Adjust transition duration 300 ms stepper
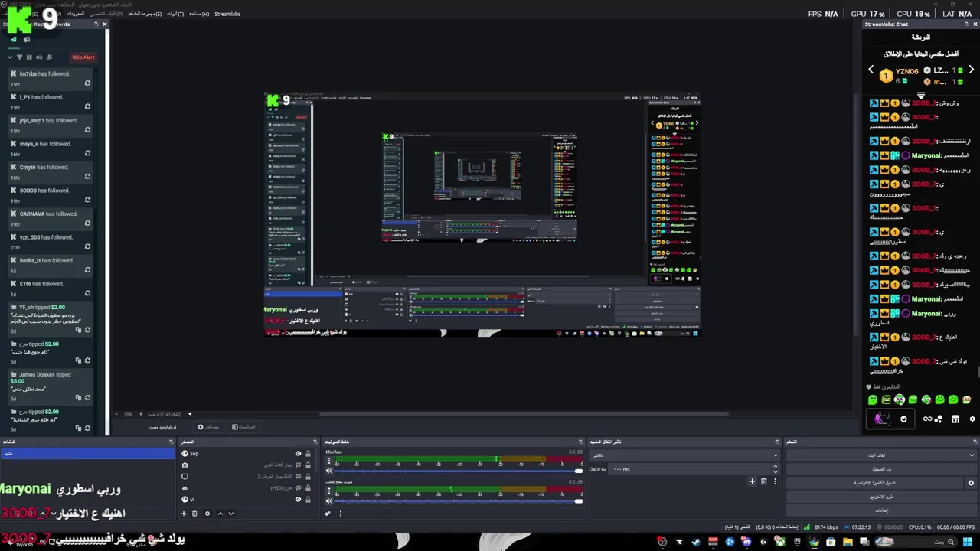980x551 pixels. 775,469
